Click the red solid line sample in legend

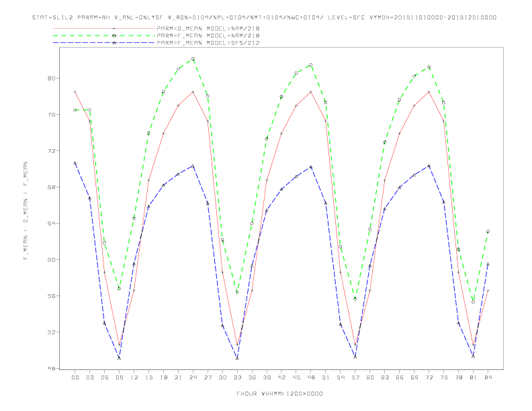click(x=104, y=28)
